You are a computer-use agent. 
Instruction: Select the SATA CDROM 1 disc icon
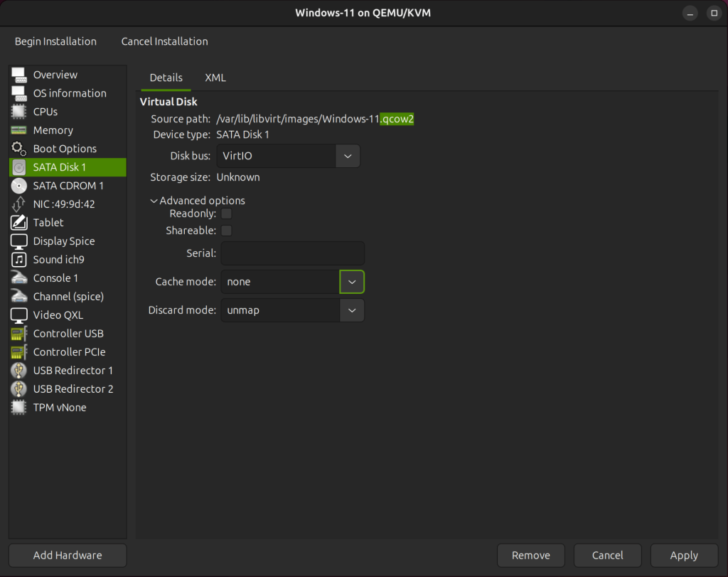[x=19, y=186]
